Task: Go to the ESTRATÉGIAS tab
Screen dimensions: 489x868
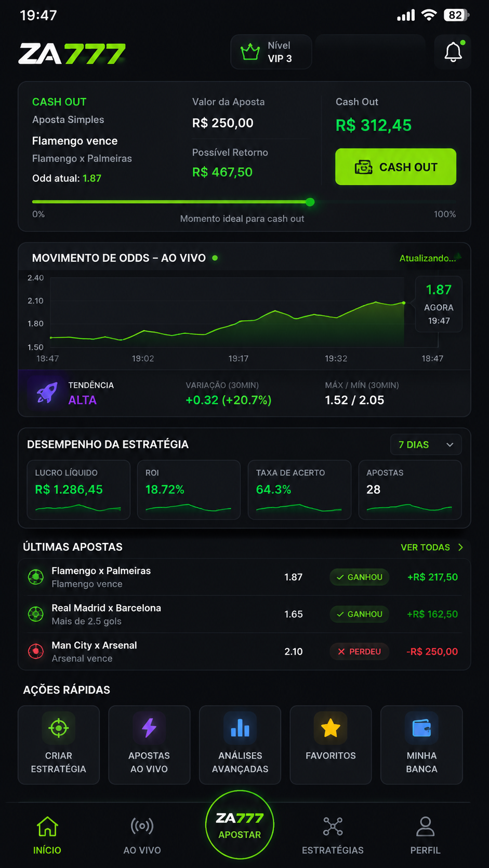Action: [333, 835]
